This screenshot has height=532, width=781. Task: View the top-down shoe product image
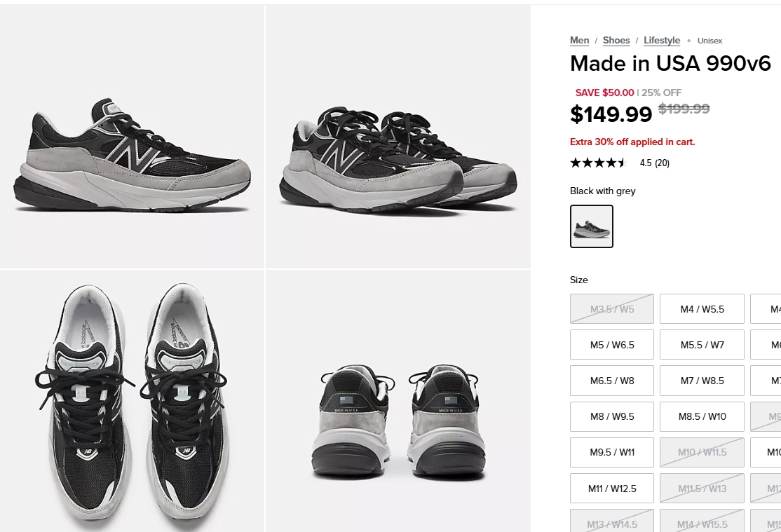click(132, 401)
